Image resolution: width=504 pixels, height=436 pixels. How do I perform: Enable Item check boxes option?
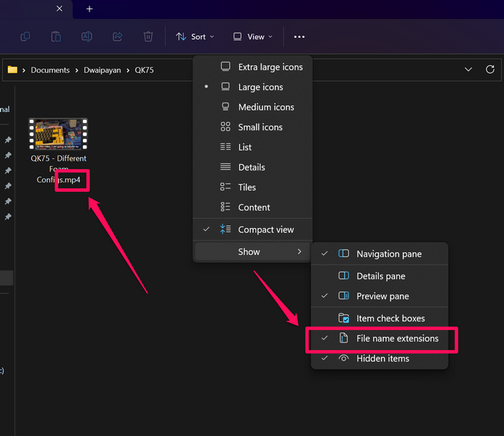(x=391, y=318)
